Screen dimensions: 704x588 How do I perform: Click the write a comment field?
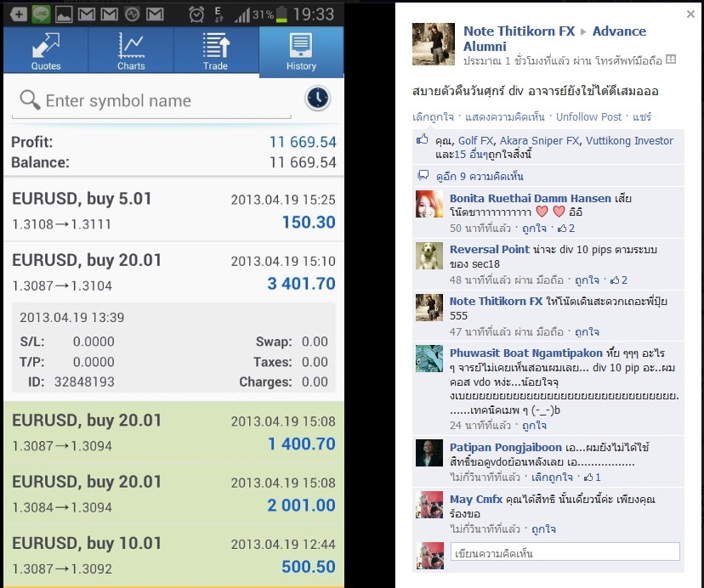tap(565, 552)
